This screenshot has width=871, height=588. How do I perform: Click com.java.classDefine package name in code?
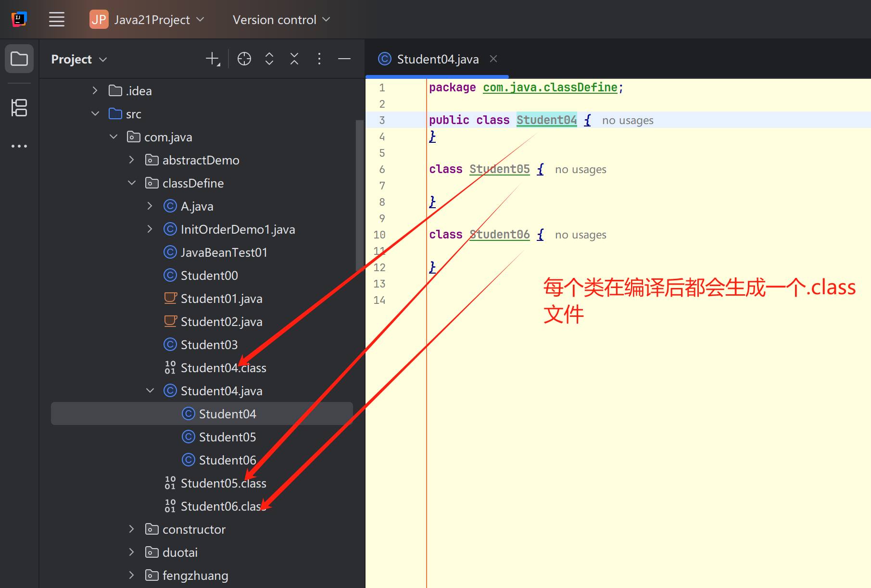tap(550, 88)
